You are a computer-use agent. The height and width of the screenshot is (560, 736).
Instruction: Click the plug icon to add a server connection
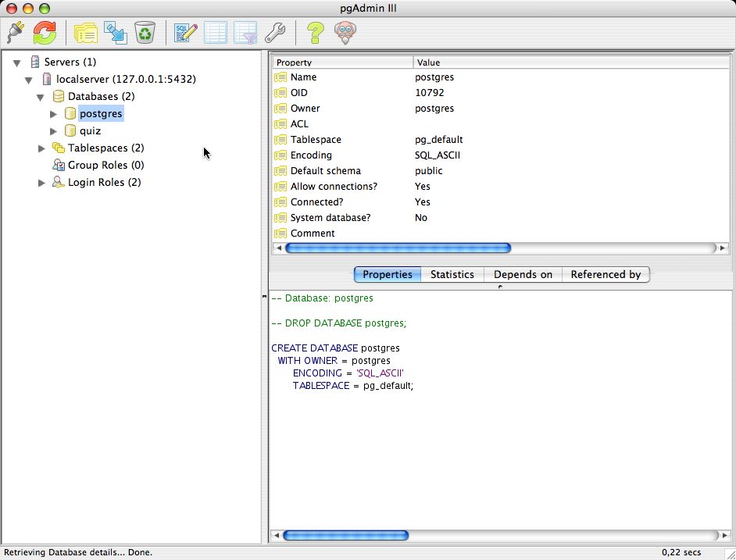(x=15, y=32)
